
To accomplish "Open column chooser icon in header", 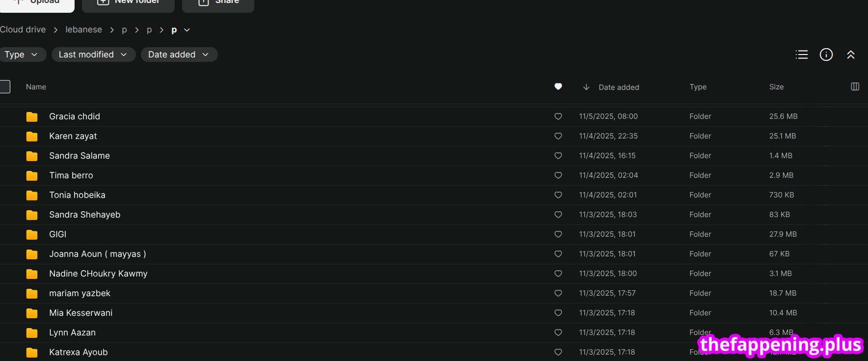I will pos(855,86).
